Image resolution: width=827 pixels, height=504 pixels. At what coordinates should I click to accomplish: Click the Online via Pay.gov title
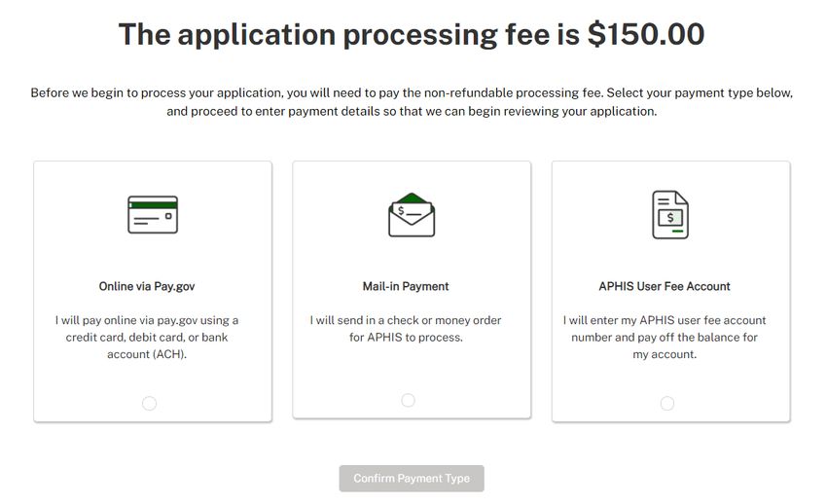(x=147, y=286)
